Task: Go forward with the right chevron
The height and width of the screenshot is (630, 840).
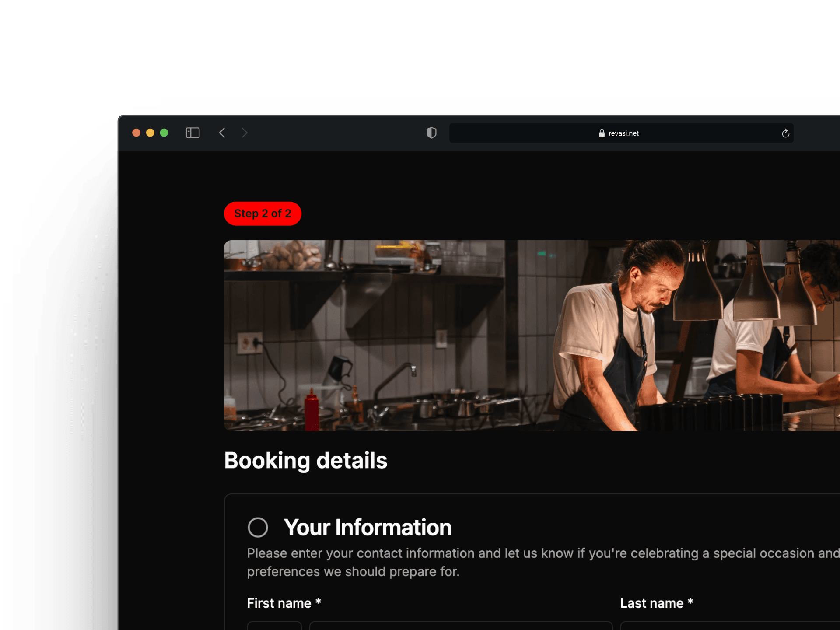Action: coord(245,133)
